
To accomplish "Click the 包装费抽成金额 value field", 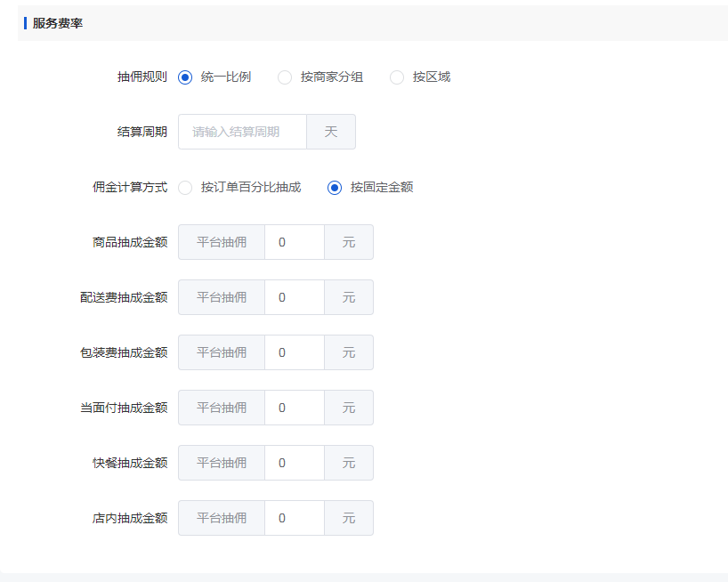I will (295, 352).
